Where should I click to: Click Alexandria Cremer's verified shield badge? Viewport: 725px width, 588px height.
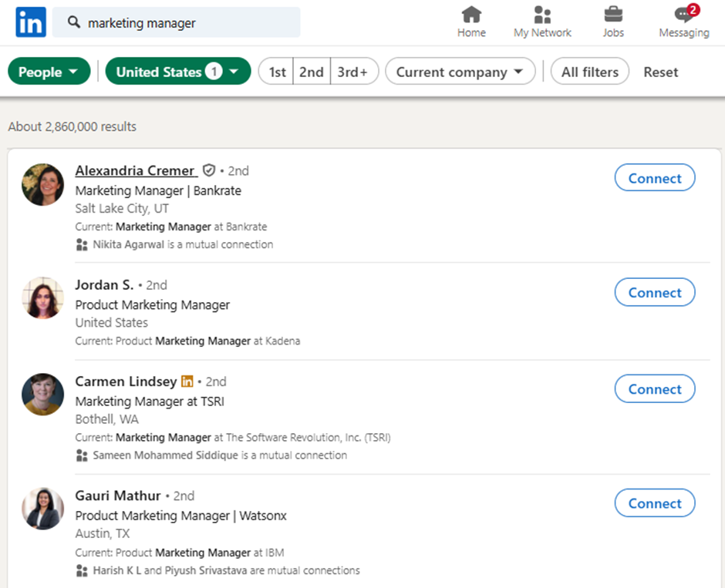209,170
